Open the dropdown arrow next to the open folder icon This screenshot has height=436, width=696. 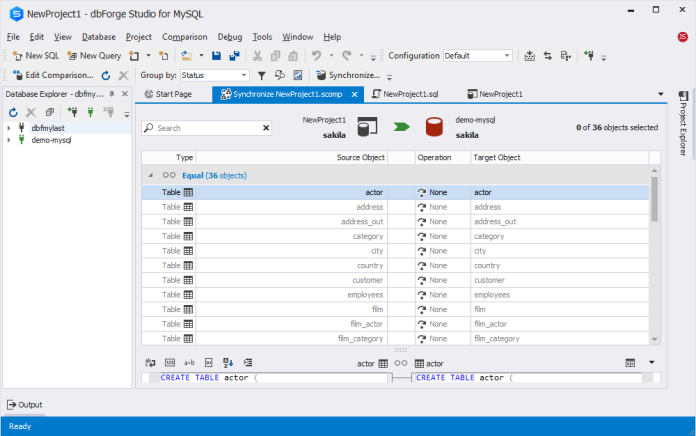(201, 56)
